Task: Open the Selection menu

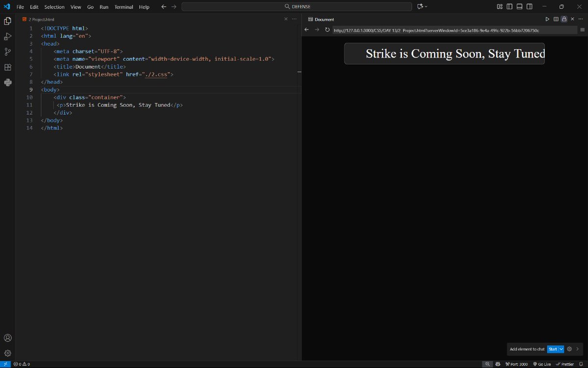Action: click(x=54, y=7)
